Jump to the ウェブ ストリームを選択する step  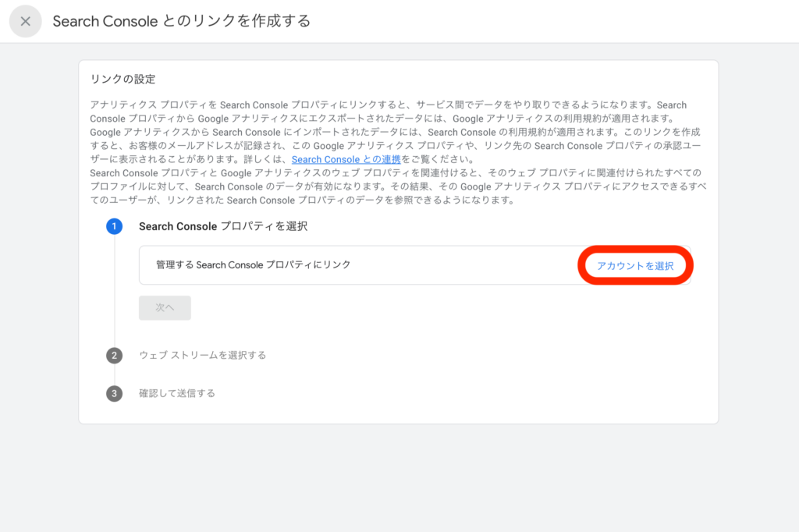(x=202, y=356)
